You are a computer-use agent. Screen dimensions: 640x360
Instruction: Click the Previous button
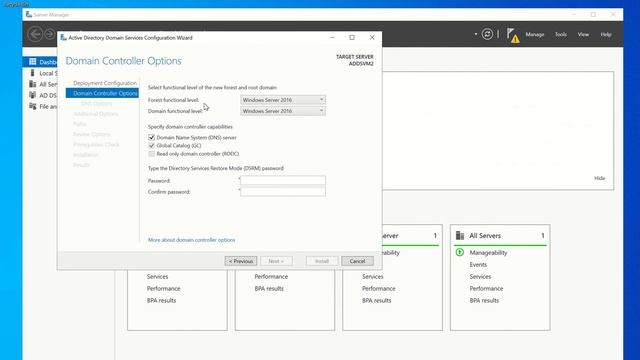tap(241, 261)
